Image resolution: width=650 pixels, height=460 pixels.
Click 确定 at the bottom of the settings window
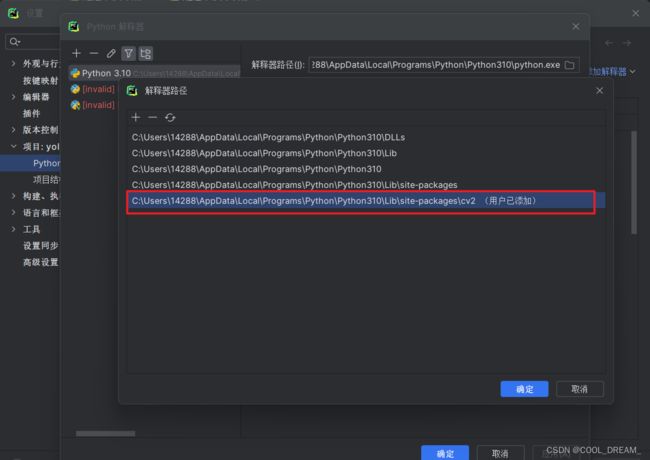click(x=445, y=453)
